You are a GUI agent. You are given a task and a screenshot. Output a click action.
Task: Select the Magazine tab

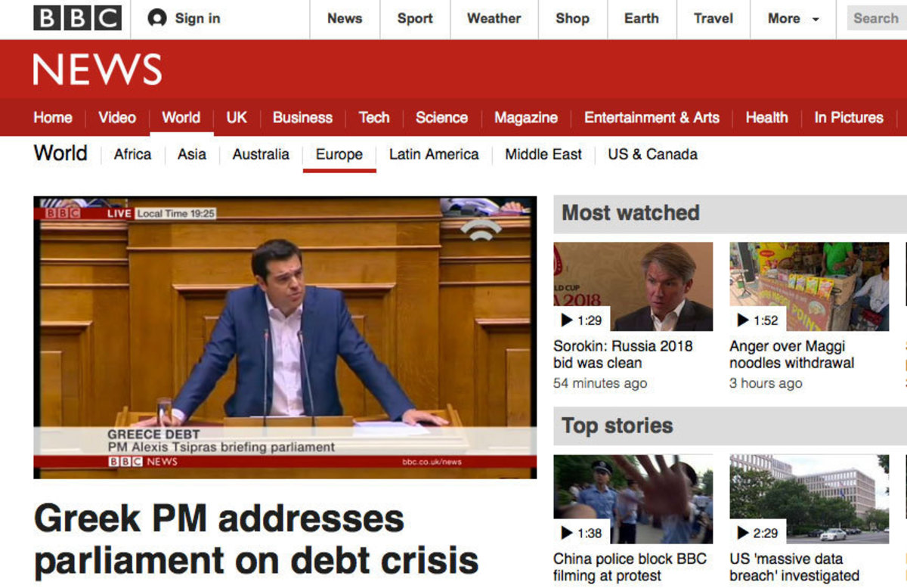tap(526, 118)
